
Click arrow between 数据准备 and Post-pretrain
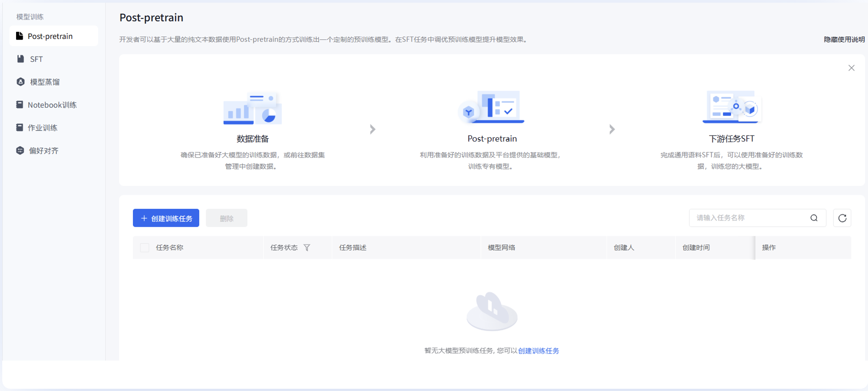tap(373, 129)
